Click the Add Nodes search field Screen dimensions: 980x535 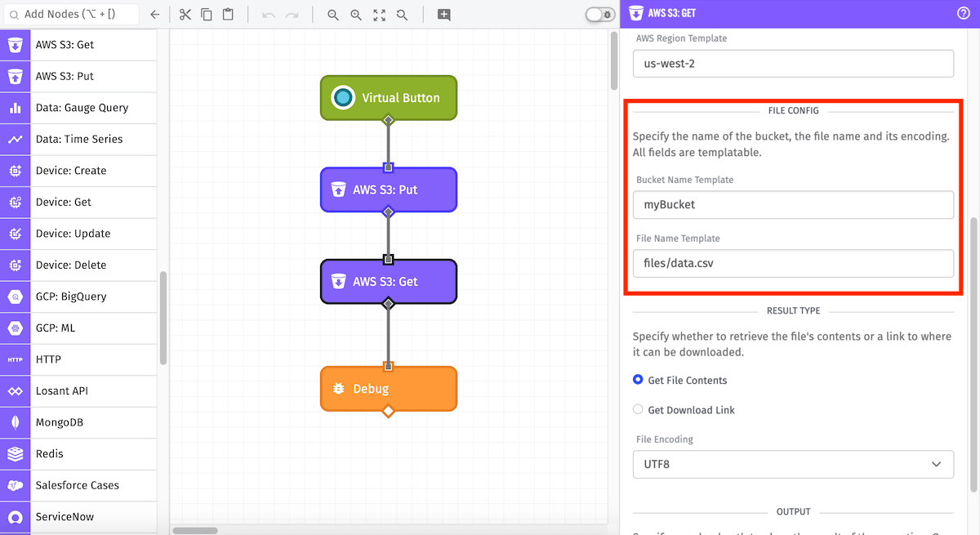click(72, 15)
